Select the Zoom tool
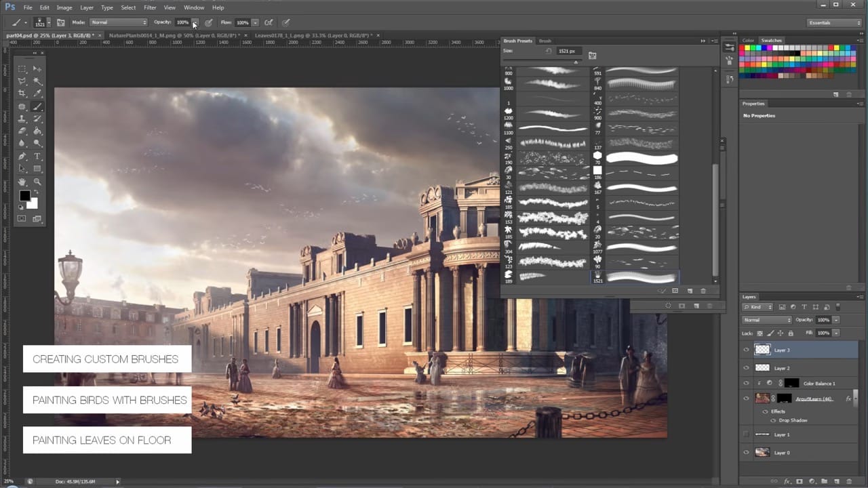 pyautogui.click(x=37, y=181)
